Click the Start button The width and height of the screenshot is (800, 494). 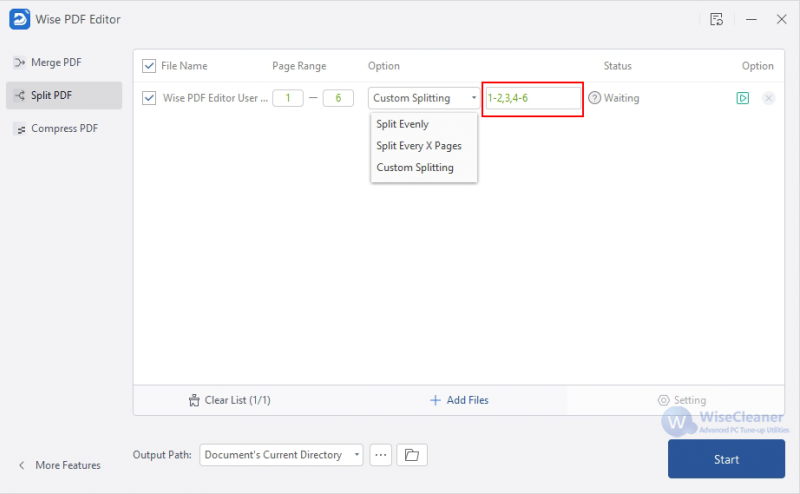pos(726,459)
